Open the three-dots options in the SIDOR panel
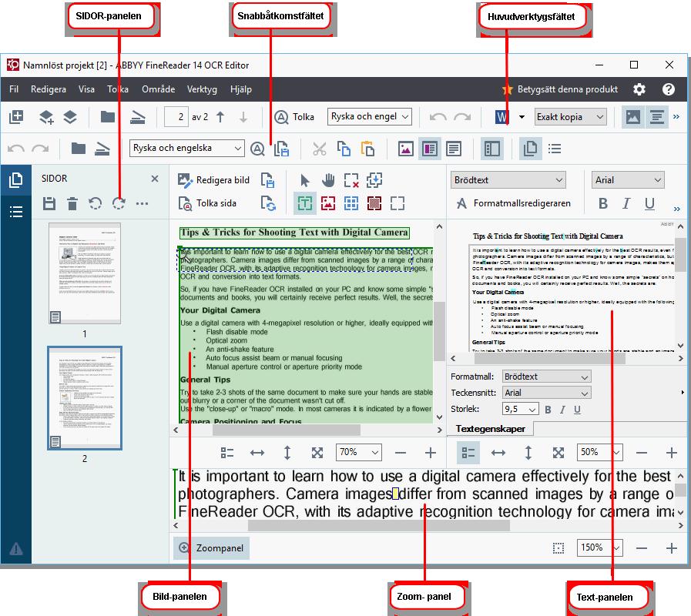The height and width of the screenshot is (616, 691). [142, 203]
